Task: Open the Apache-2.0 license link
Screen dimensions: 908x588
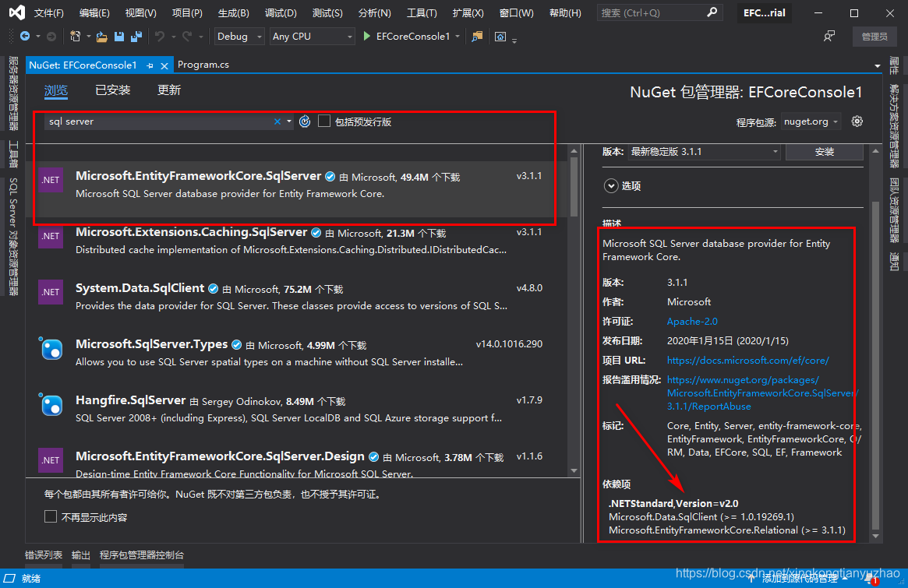Action: [692, 321]
